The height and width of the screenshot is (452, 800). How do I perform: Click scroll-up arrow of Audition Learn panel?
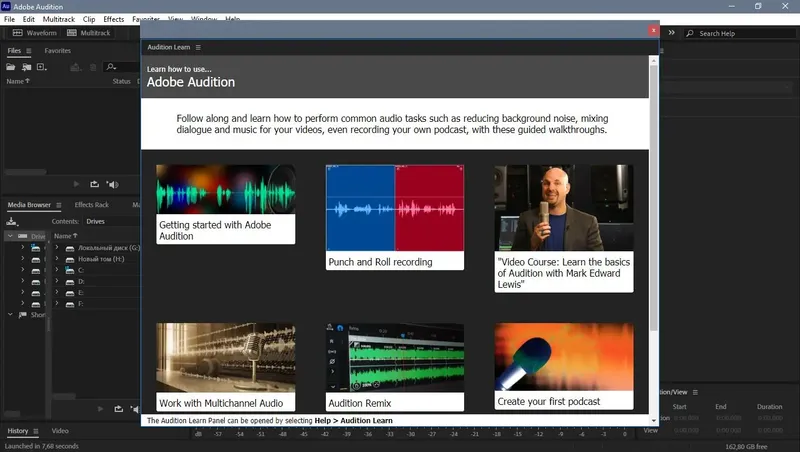[x=654, y=60]
